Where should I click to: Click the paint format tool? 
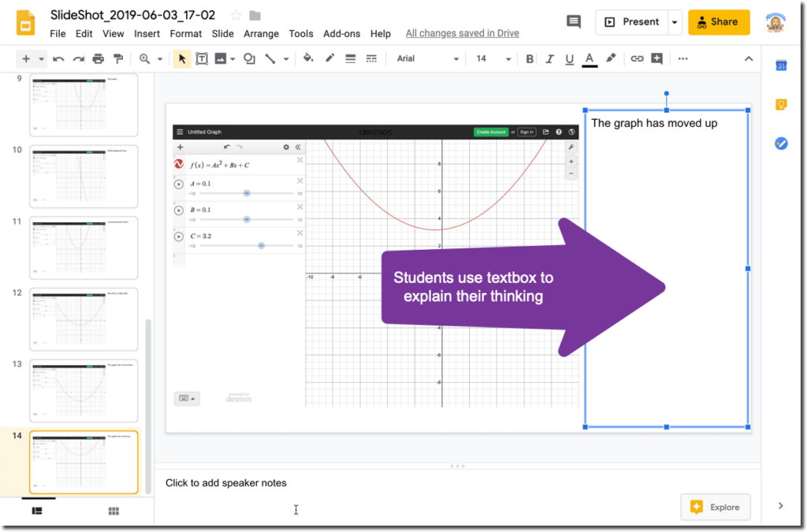(x=117, y=58)
